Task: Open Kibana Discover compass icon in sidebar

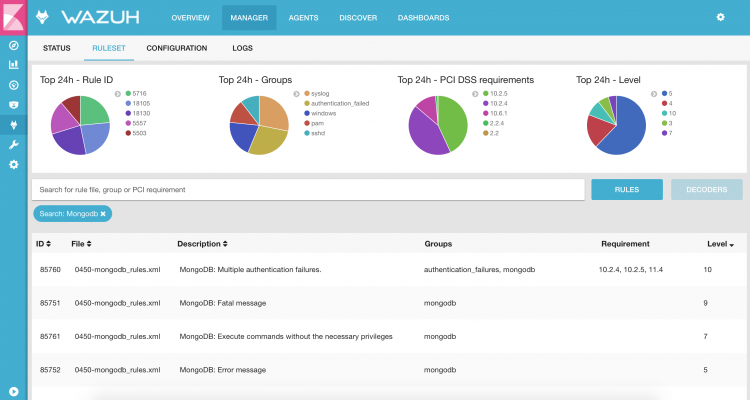Action: [14, 45]
